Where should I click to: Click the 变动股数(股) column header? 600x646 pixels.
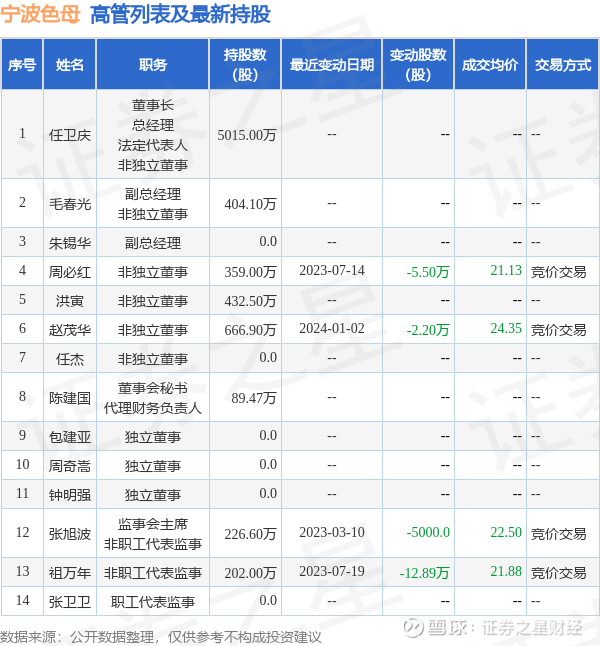[x=418, y=65]
